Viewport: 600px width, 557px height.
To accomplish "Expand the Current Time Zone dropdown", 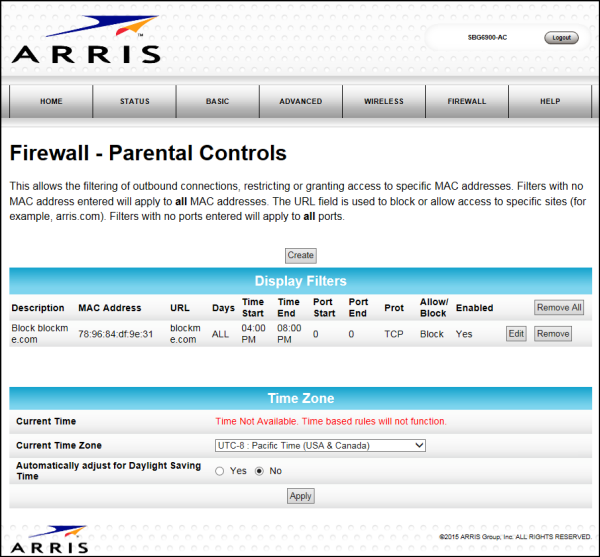I will 320,445.
